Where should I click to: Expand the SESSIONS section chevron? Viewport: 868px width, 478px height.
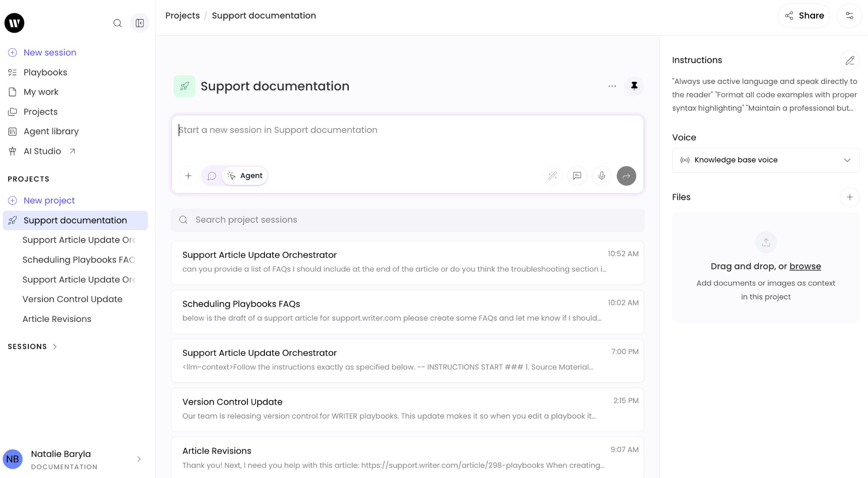pyautogui.click(x=55, y=347)
